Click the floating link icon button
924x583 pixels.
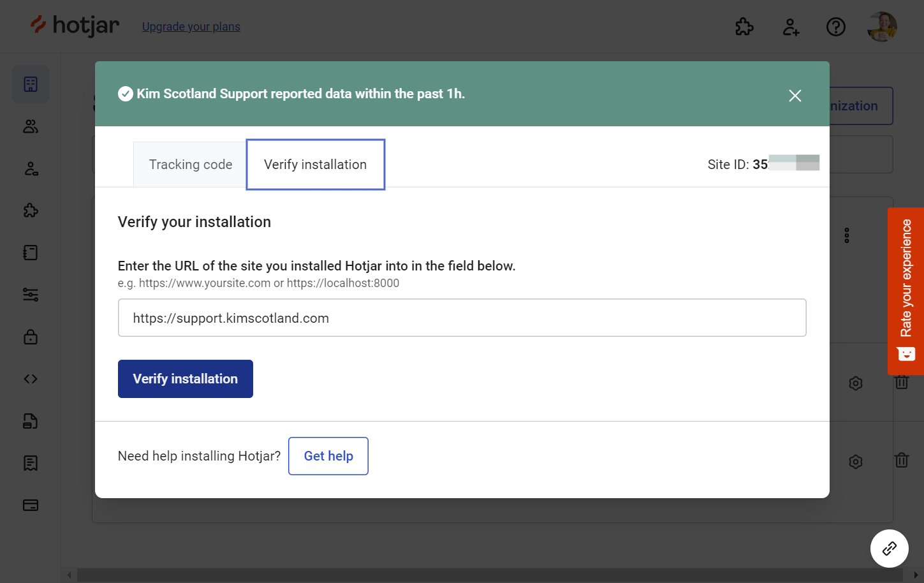click(x=890, y=549)
